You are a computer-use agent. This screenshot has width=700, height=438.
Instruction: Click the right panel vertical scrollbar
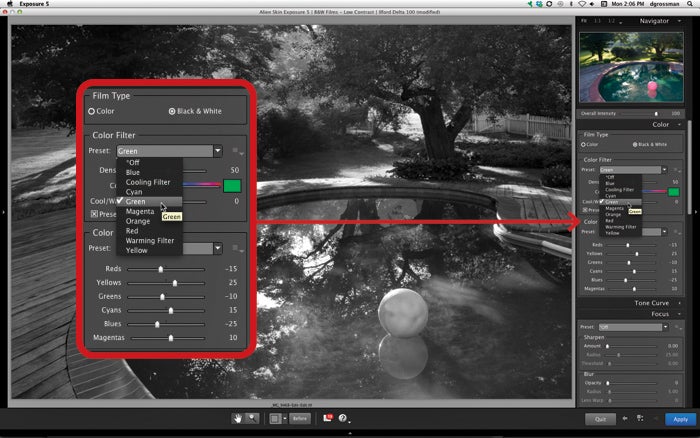[x=689, y=165]
